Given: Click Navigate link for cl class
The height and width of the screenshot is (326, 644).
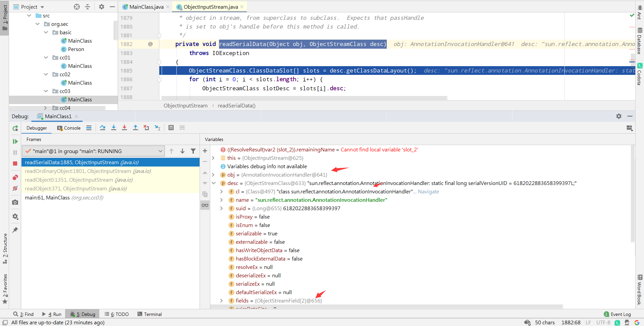Looking at the screenshot, I should [x=428, y=191].
